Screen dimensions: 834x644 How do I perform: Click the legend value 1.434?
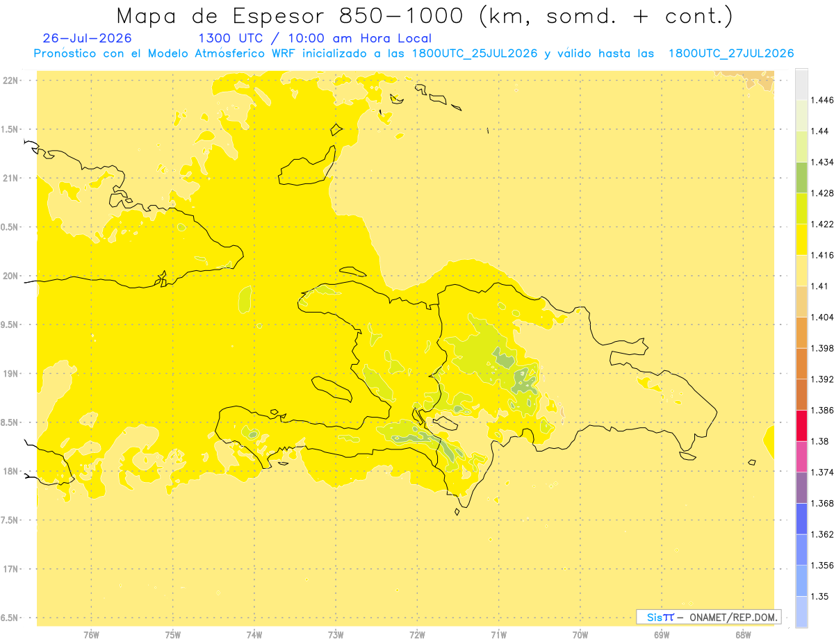[822, 162]
